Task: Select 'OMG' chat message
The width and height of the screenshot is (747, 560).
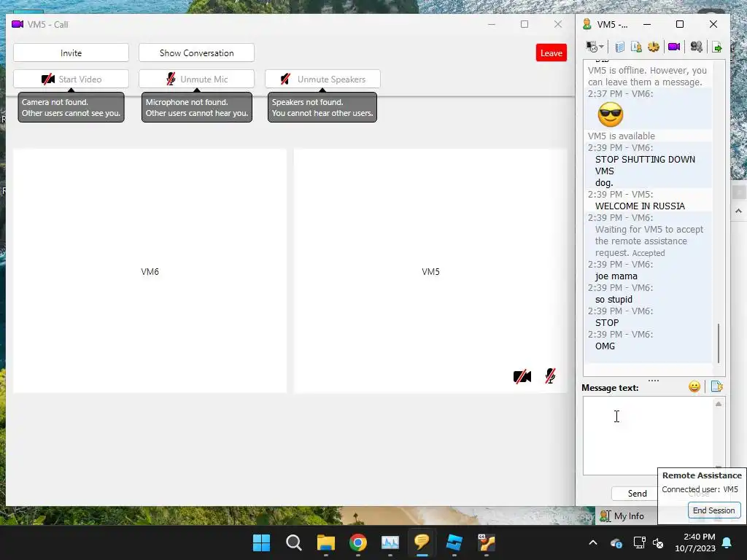Action: (605, 346)
